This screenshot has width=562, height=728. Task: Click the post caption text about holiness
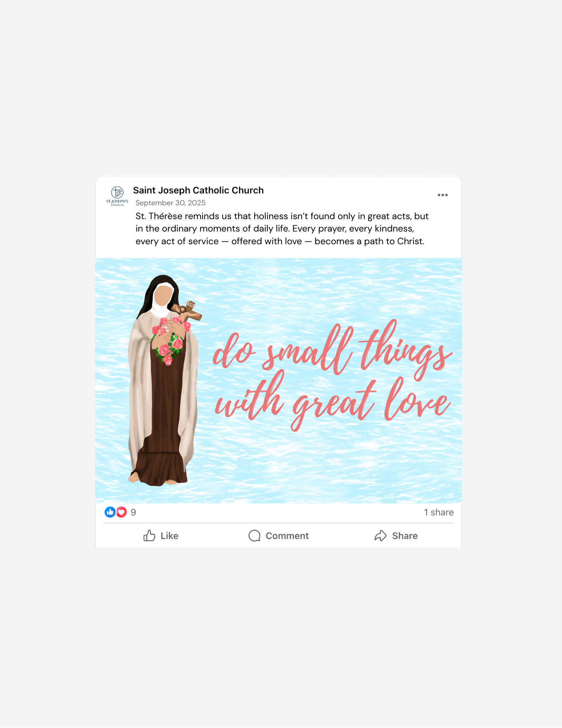pyautogui.click(x=282, y=229)
